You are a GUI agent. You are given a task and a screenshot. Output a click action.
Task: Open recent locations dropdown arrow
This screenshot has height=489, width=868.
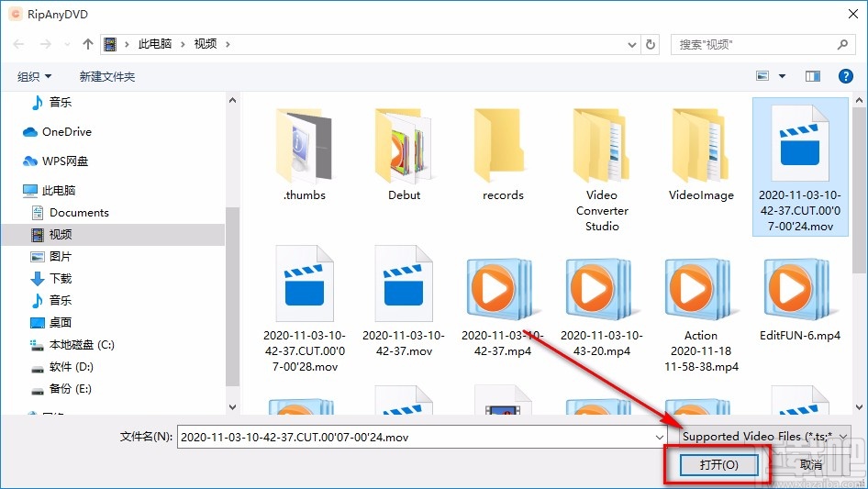(67, 44)
